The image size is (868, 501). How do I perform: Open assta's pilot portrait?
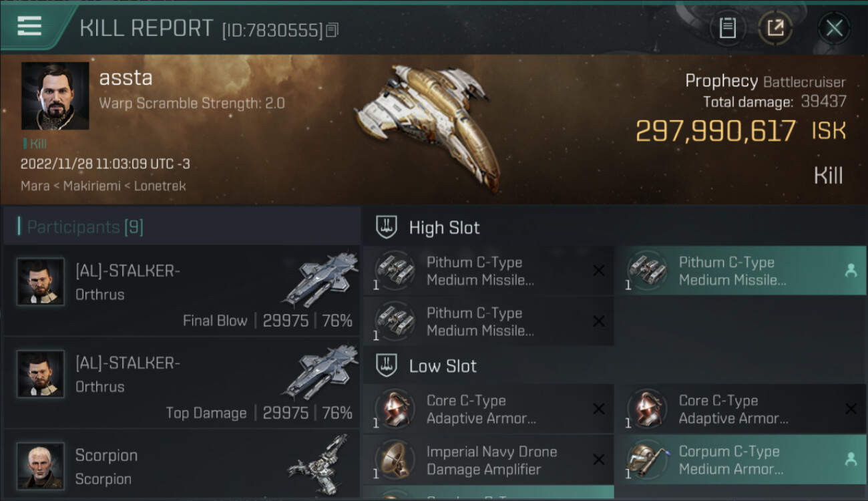[x=55, y=96]
